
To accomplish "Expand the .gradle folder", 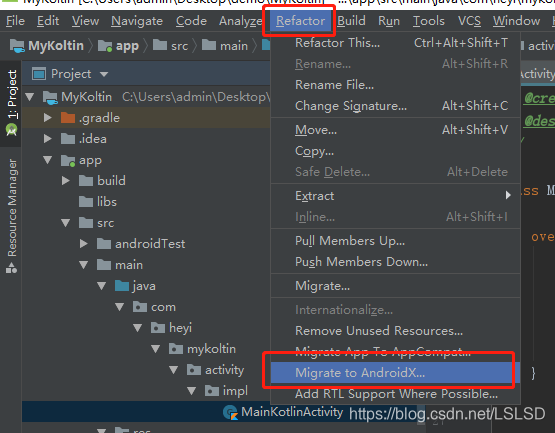I will pos(47,118).
